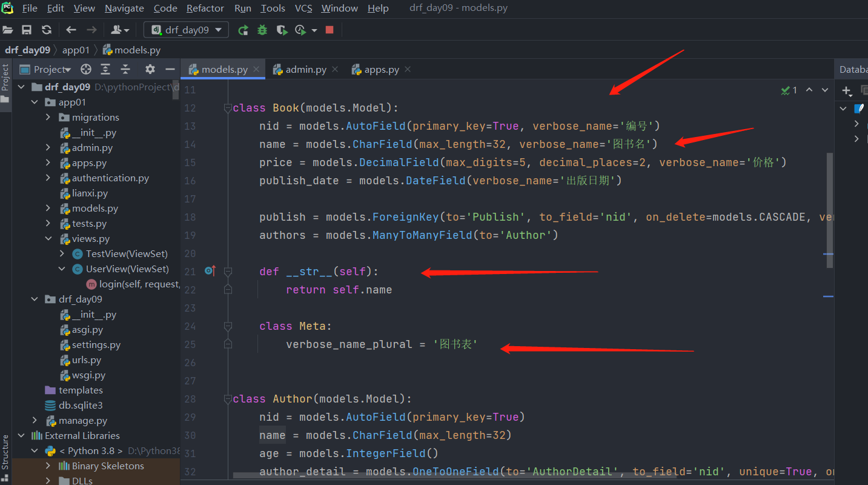868x485 pixels.
Task: Open the VCS menu
Action: click(303, 8)
